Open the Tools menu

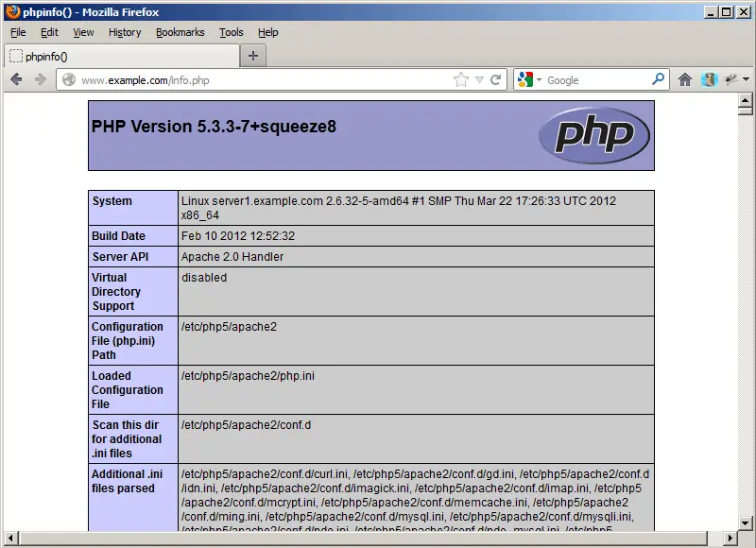(232, 32)
